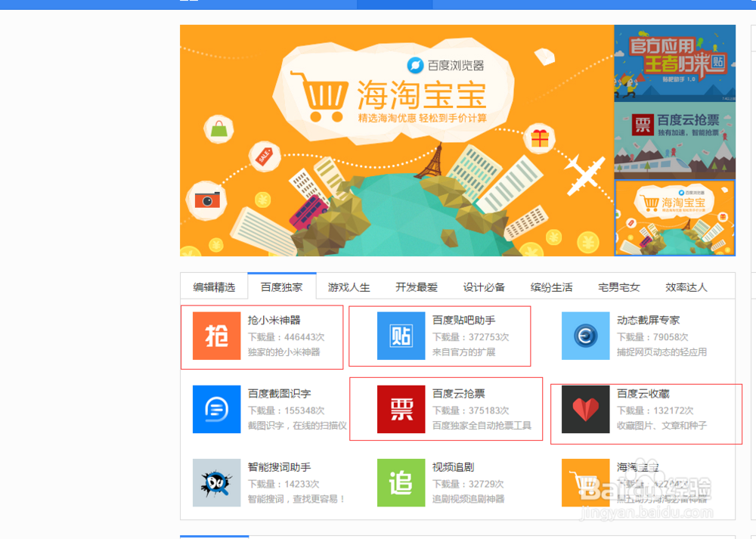Click the 官方应用王者归来 banner thumbnail
Viewport: 756px width, 539px height.
[675, 62]
